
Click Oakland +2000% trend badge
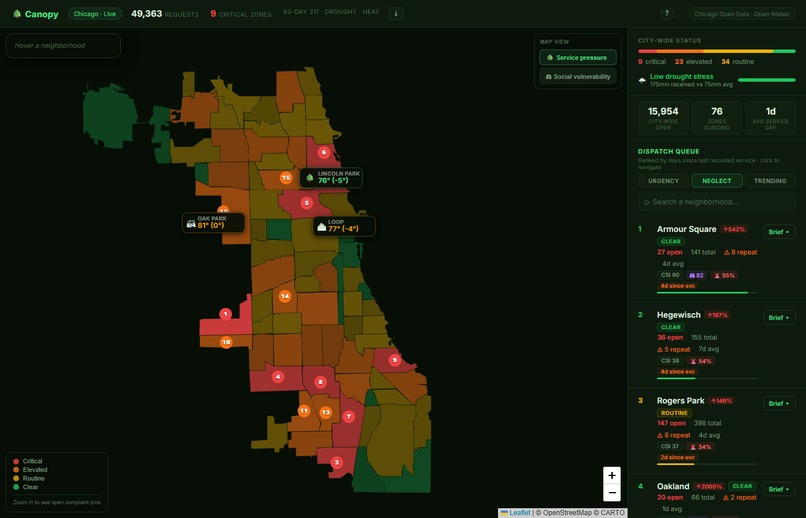709,486
